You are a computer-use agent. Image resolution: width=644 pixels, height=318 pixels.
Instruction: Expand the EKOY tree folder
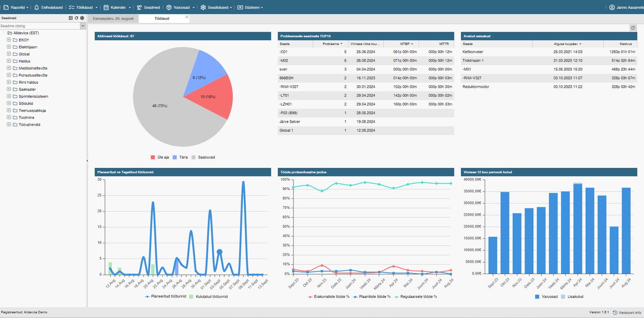[x=9, y=40]
